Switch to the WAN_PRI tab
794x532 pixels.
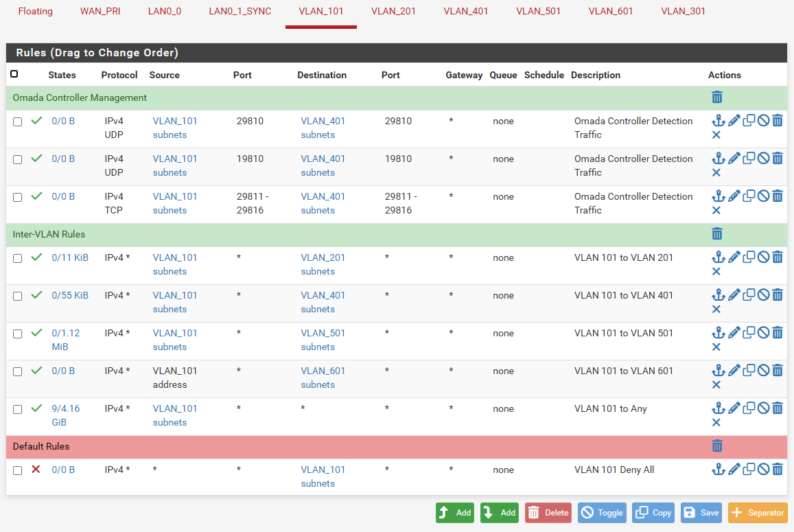pyautogui.click(x=100, y=11)
